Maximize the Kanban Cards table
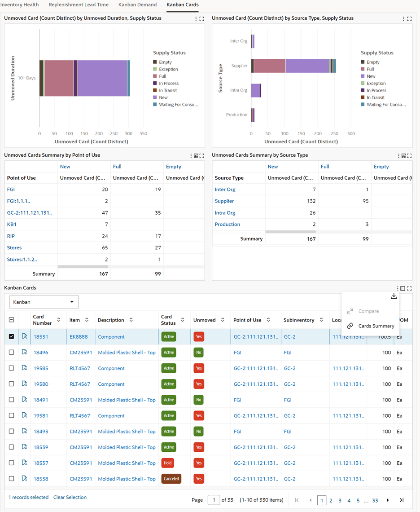This screenshot has width=420, height=512. [410, 288]
